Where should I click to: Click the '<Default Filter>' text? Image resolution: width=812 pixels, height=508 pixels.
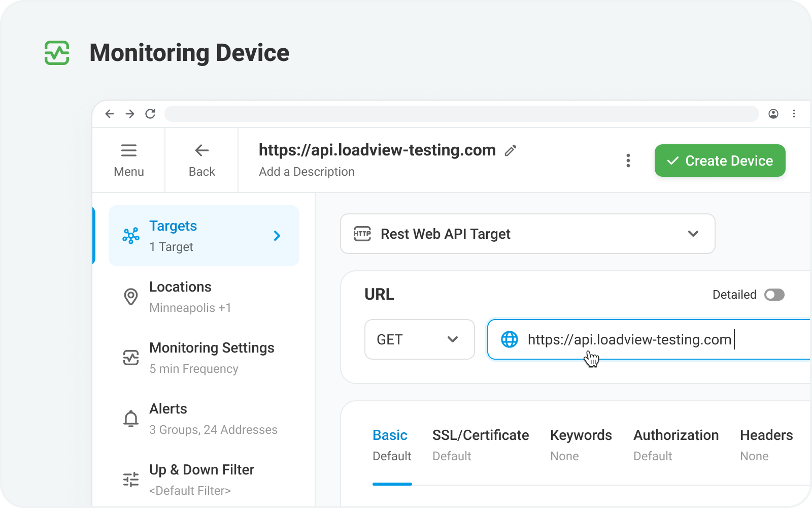click(x=190, y=491)
